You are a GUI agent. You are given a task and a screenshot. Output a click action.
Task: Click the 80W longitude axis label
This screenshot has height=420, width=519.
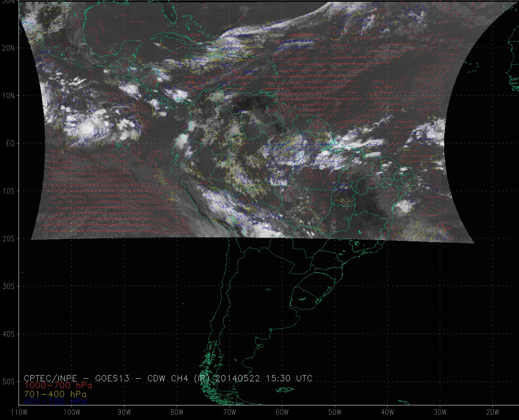click(x=177, y=412)
